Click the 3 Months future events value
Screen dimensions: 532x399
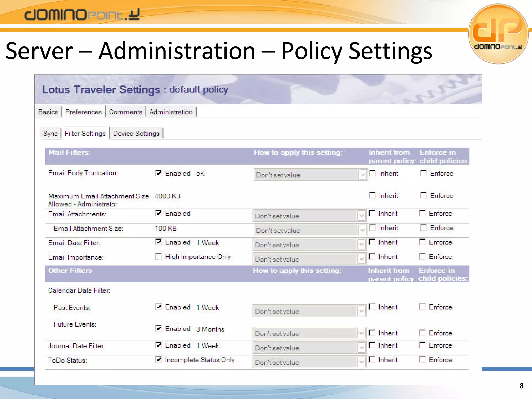[210, 329]
